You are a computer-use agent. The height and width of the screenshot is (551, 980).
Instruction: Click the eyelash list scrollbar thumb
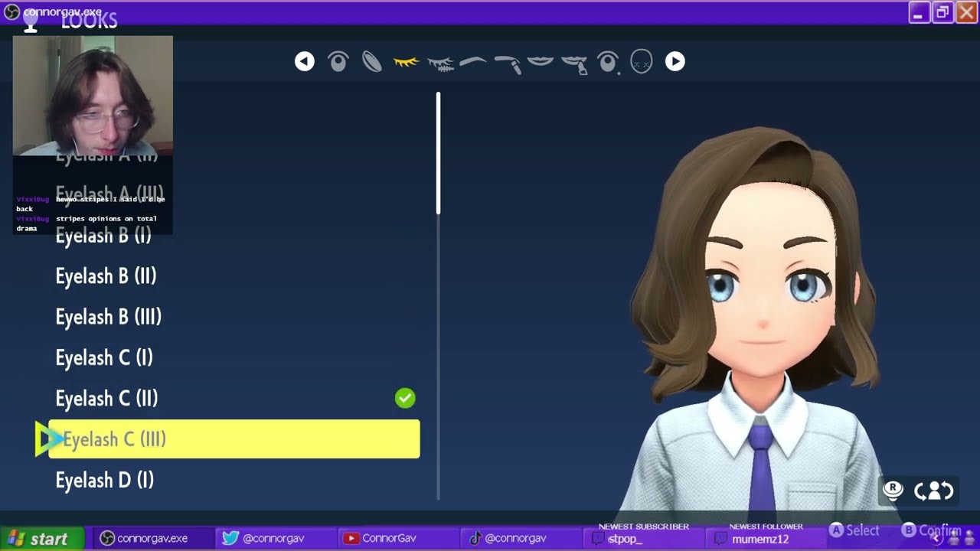point(439,153)
